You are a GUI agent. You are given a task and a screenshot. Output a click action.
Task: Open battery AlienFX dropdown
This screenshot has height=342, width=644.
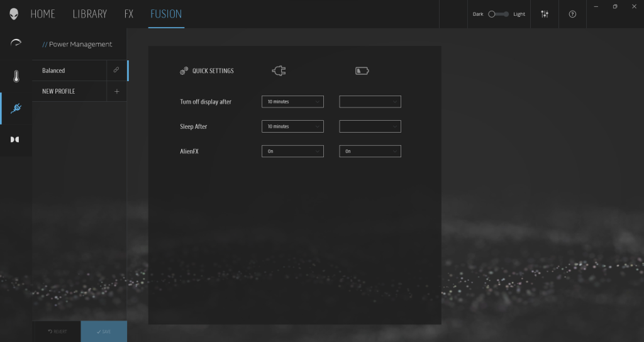coord(370,151)
